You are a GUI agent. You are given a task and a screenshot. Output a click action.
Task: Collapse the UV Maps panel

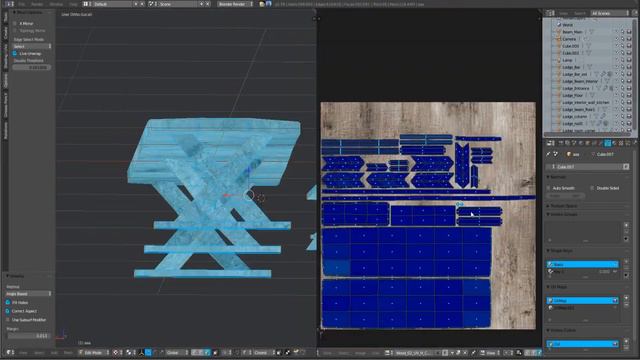[x=558, y=287]
